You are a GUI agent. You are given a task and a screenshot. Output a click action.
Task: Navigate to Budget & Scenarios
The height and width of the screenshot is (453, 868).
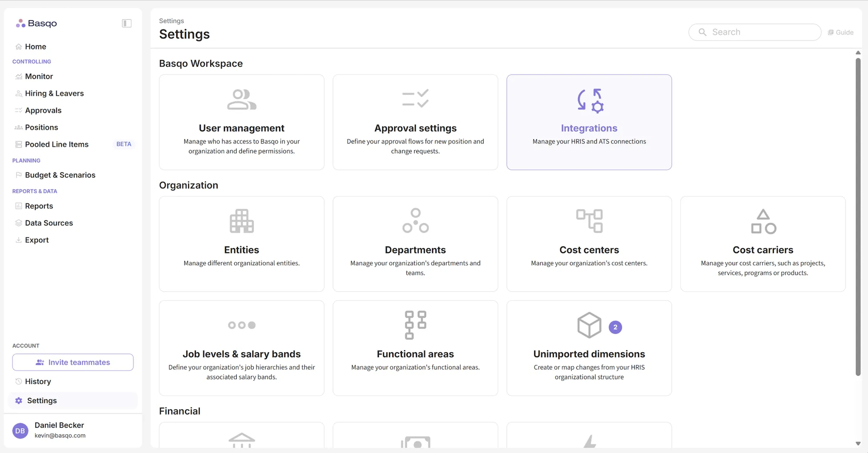(60, 175)
